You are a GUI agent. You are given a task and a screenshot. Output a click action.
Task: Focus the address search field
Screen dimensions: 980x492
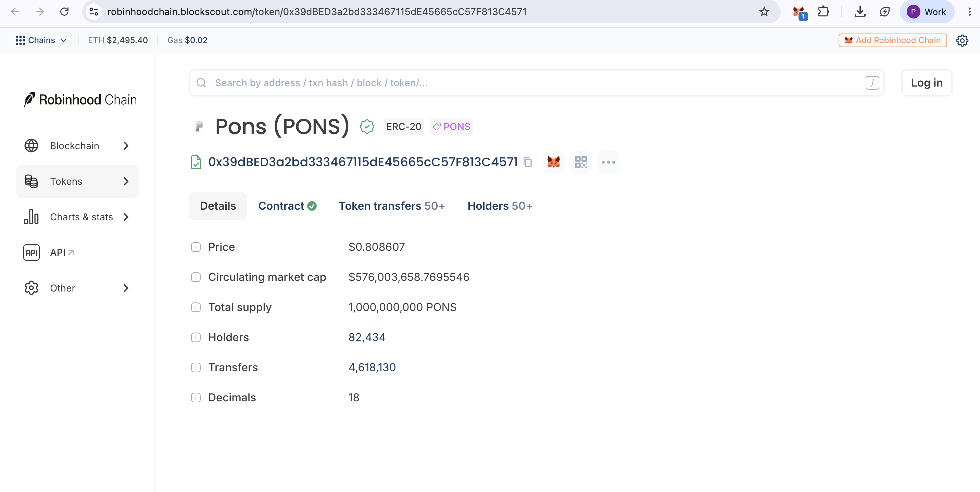coord(537,83)
